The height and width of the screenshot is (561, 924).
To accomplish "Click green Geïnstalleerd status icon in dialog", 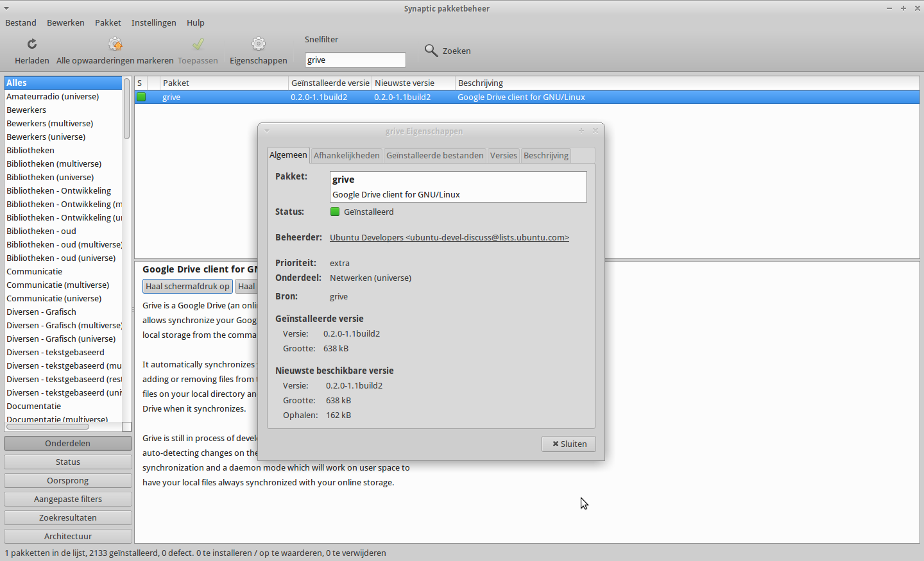I will point(335,212).
